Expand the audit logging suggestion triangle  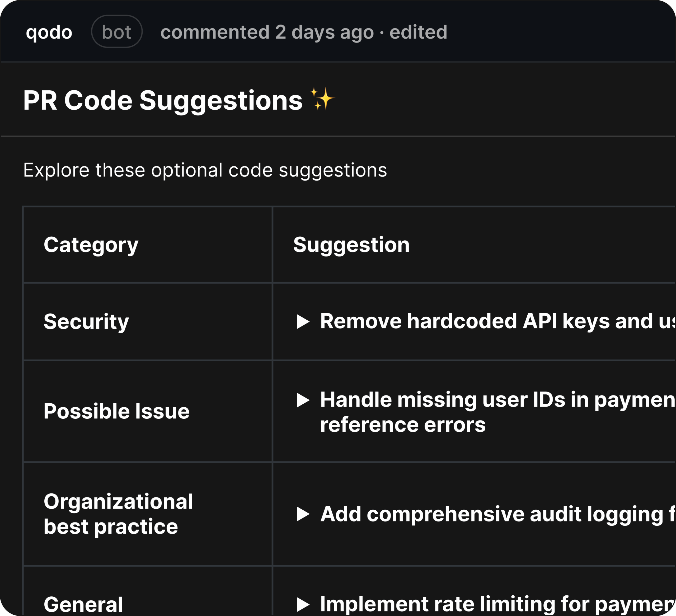[x=303, y=514]
